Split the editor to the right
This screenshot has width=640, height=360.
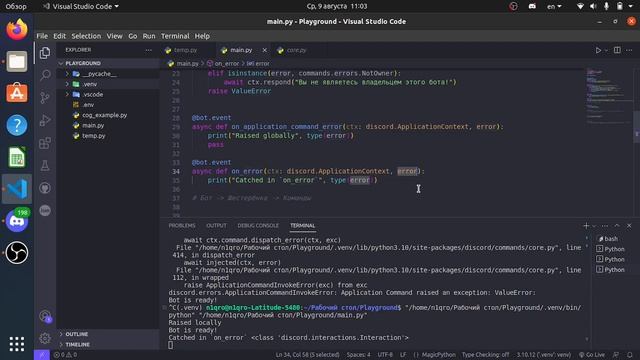tap(617, 50)
